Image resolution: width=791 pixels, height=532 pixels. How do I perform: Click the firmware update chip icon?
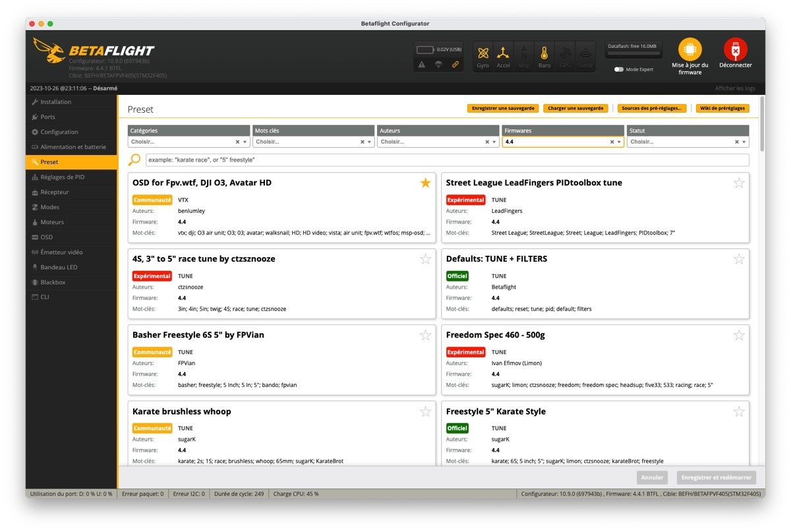[690, 49]
